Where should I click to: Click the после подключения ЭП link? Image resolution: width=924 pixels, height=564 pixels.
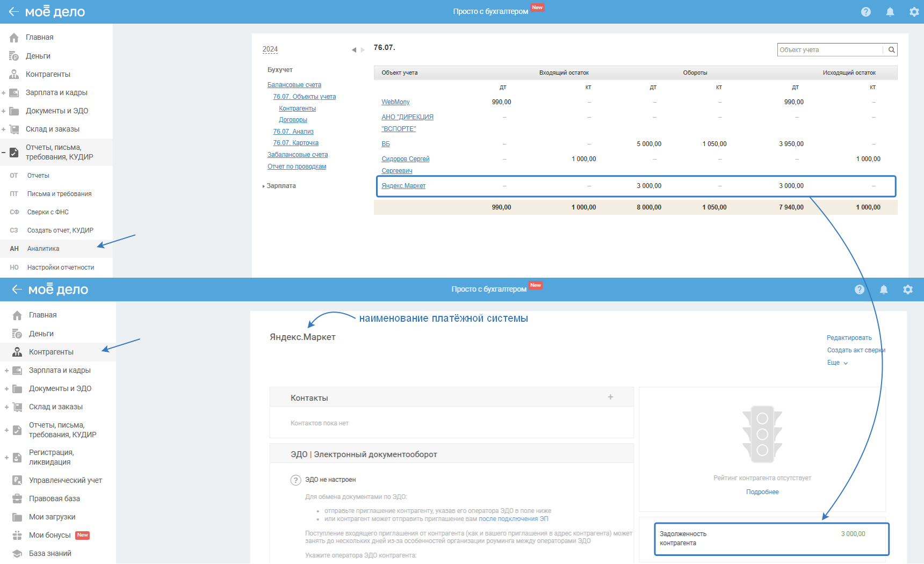[514, 519]
